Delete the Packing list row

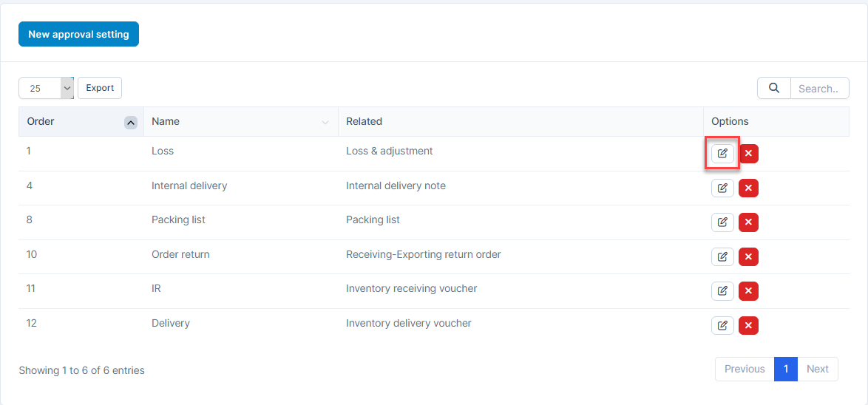click(x=748, y=222)
